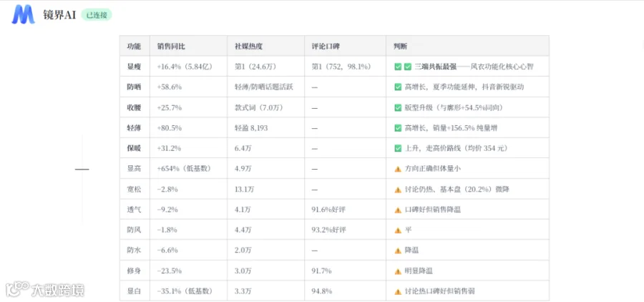This screenshot has height=302, width=644.
Task: Click the 社媒热度 column header
Action: click(x=248, y=47)
